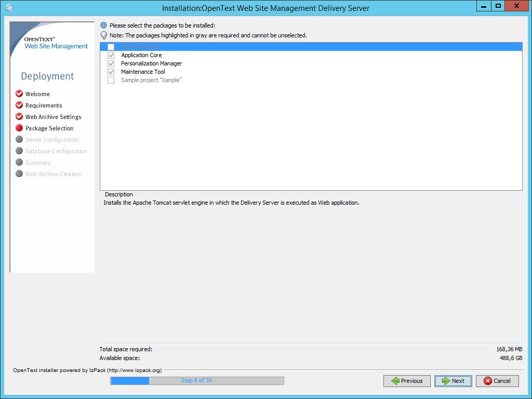
Task: Click the 488,6 GB available space value
Action: coord(511,358)
